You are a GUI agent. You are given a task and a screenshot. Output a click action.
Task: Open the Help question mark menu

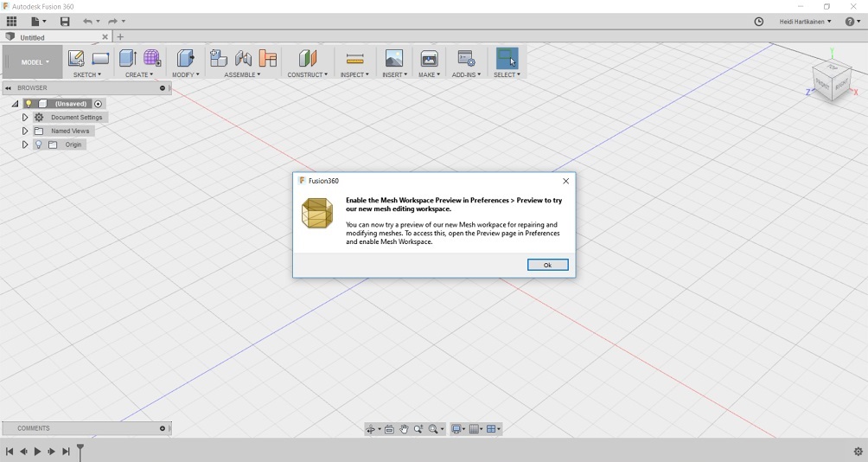(852, 21)
